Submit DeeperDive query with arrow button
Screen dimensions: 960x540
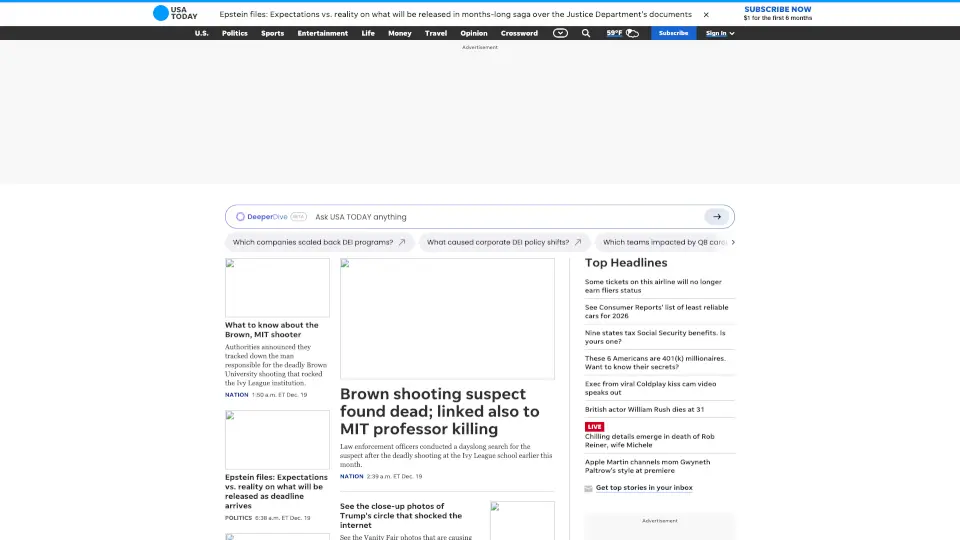point(716,217)
